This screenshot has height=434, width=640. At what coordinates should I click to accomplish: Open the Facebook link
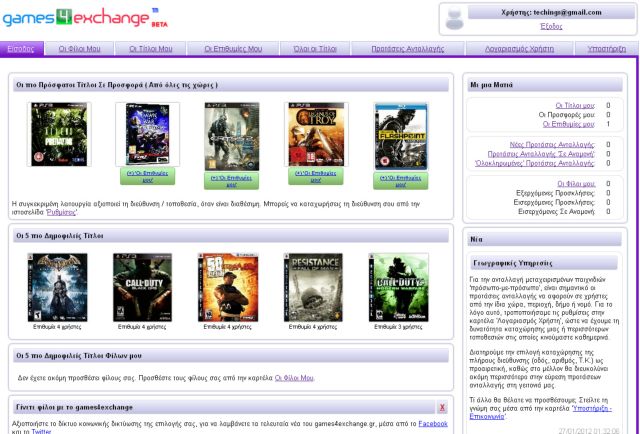coord(433,424)
